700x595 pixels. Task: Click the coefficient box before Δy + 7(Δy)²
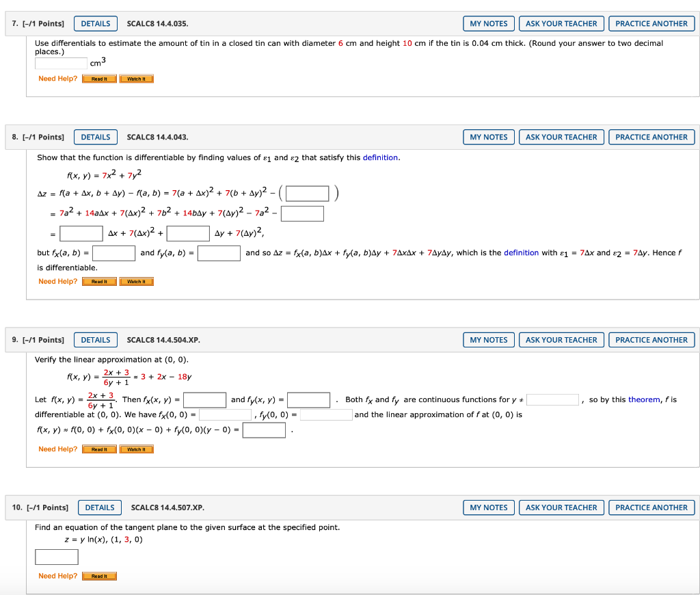(x=188, y=234)
